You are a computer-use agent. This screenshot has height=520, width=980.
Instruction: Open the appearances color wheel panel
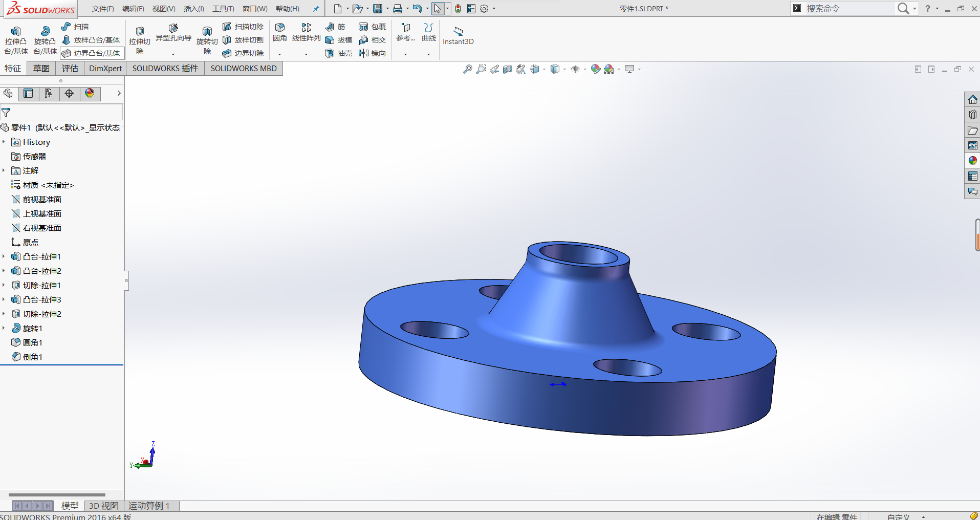point(972,161)
